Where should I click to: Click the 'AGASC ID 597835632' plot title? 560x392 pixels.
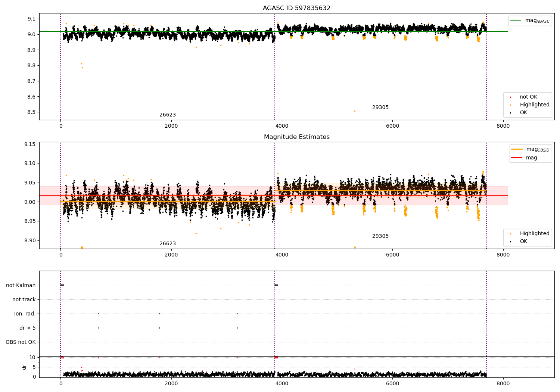(296, 8)
